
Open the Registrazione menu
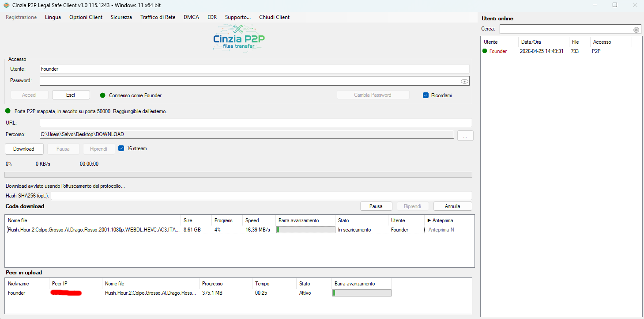tap(21, 17)
